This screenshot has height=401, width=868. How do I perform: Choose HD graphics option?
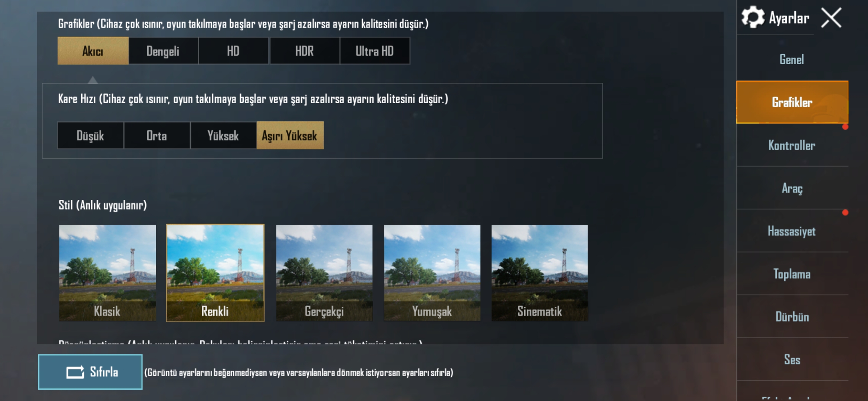[x=233, y=51]
